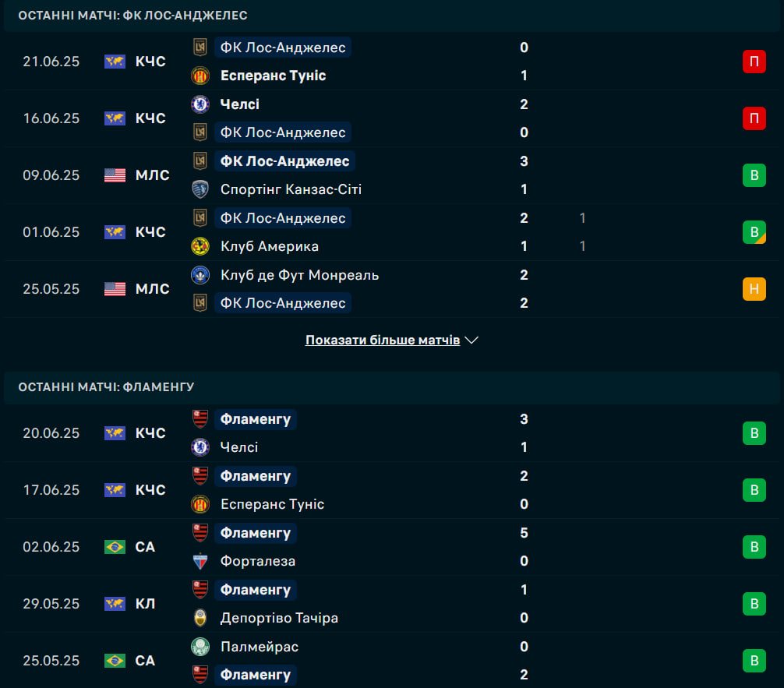Click USA flag in 09.06.25 МЛС row
The width and height of the screenshot is (784, 688).
(x=115, y=175)
